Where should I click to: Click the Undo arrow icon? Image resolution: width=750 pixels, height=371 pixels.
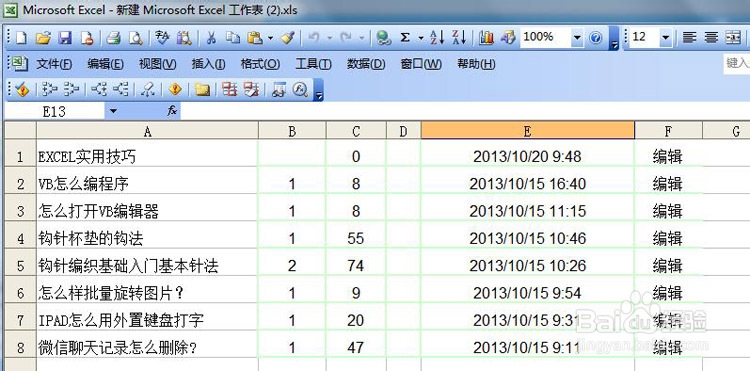tap(314, 38)
